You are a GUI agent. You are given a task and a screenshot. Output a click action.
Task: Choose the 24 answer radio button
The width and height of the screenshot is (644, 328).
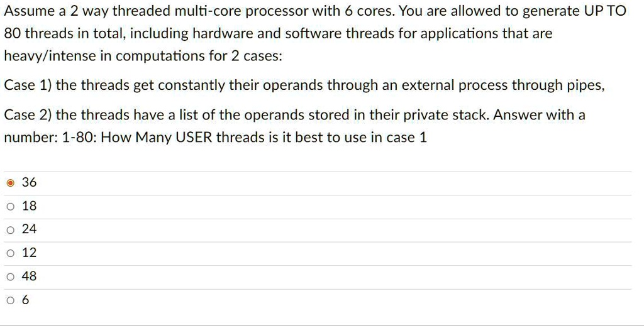[10, 231]
